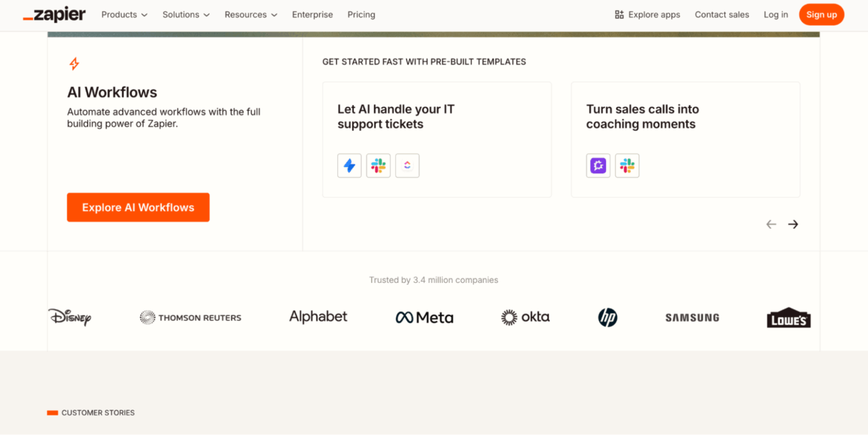Click the orange lightning bolt AI Workflows icon

point(74,63)
